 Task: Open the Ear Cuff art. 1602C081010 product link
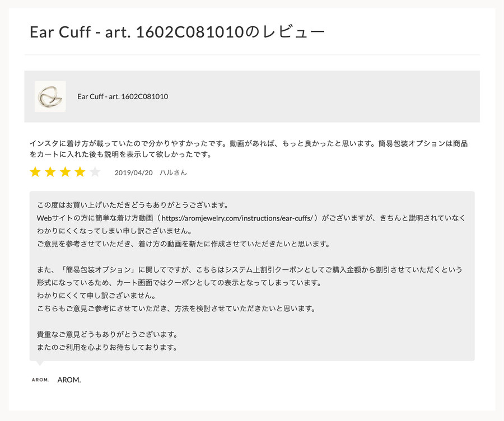coord(123,96)
